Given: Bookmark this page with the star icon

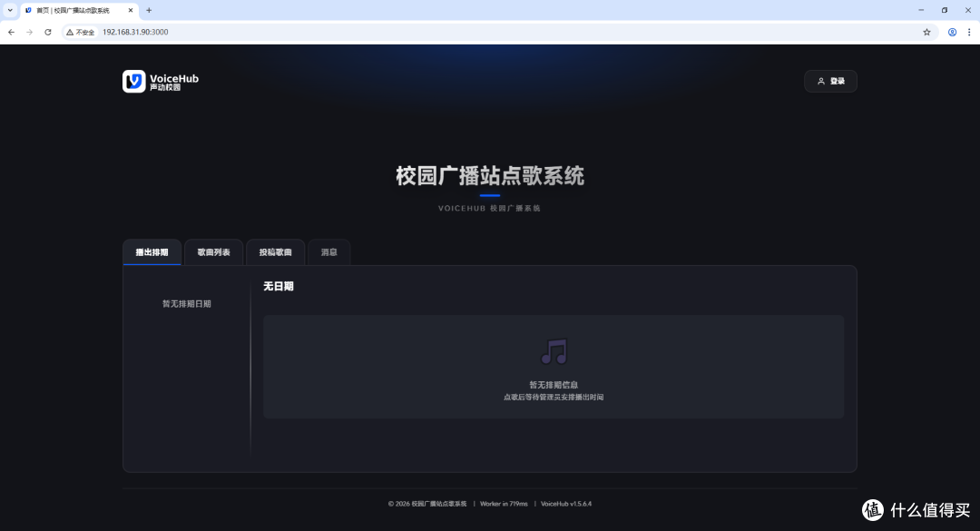Looking at the screenshot, I should coord(926,32).
